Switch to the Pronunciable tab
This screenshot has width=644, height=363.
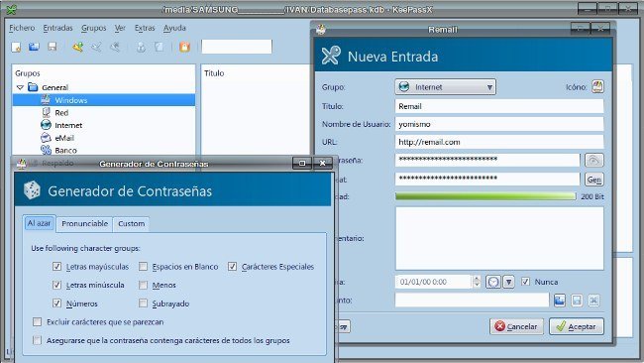coord(84,223)
